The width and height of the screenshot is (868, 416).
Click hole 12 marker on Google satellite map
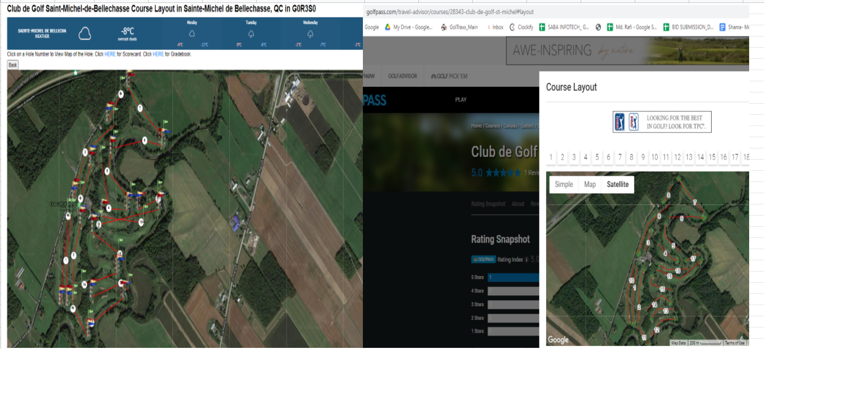point(657,330)
